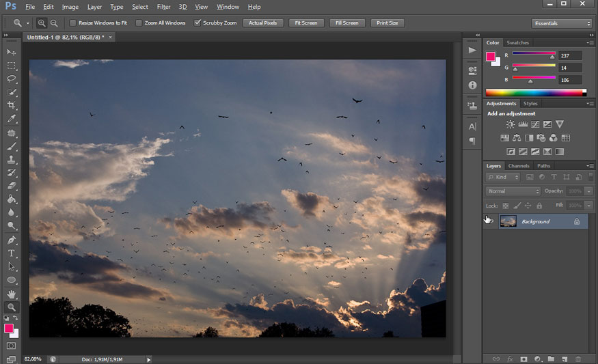
Task: Select the Pen tool
Action: click(11, 240)
